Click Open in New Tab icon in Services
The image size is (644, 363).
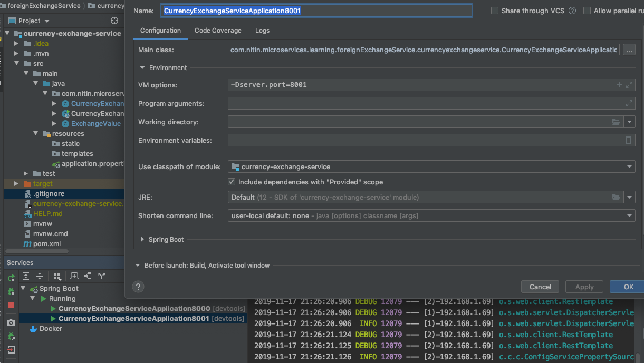coord(74,276)
